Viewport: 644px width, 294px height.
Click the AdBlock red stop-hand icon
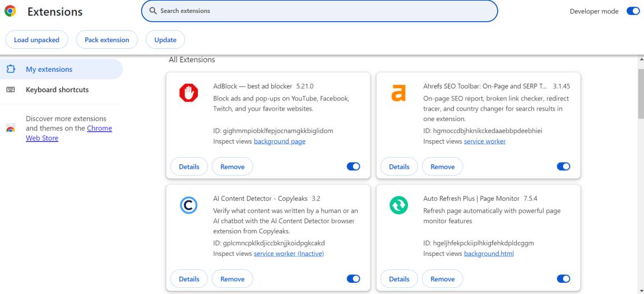188,93
